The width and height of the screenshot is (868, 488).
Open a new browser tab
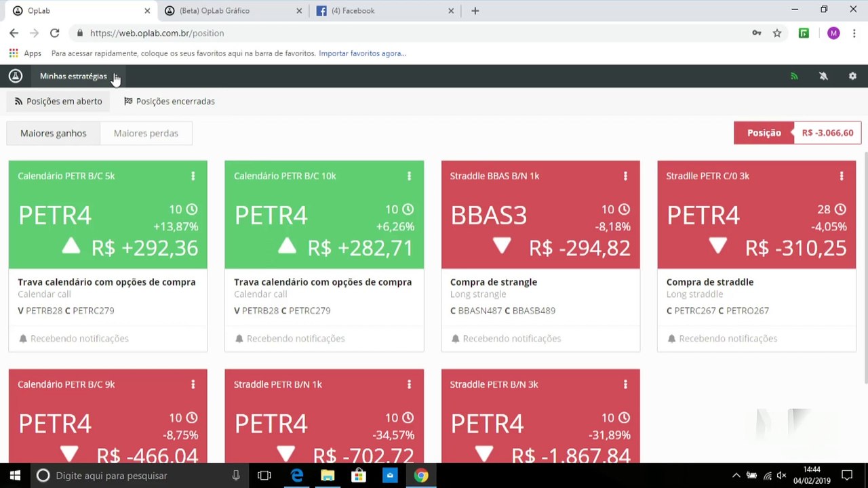[x=475, y=11]
